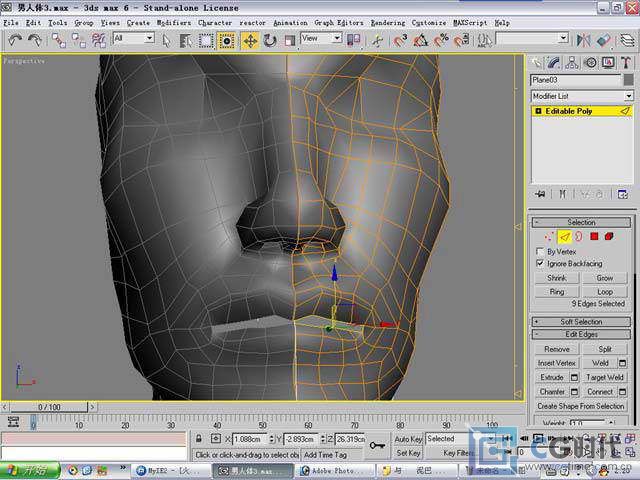Open the Chamfer settings box
This screenshot has height=480, width=640.
pyautogui.click(x=574, y=392)
